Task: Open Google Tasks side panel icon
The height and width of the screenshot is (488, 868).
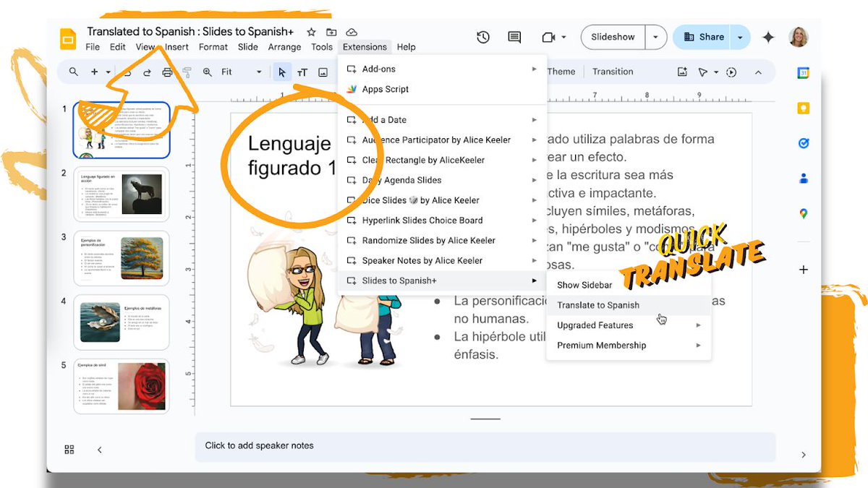Action: pos(804,143)
